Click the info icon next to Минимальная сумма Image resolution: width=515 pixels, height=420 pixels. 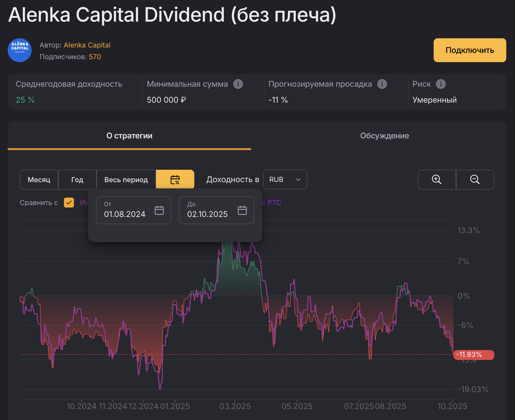238,84
